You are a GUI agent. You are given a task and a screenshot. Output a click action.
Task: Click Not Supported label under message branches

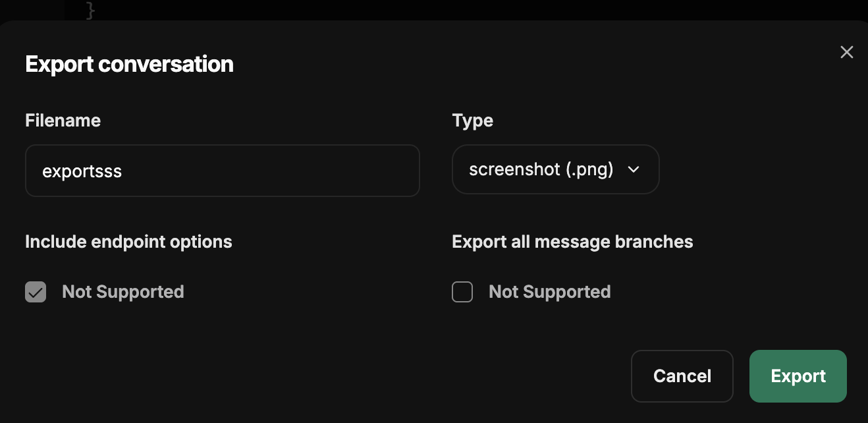(x=550, y=292)
